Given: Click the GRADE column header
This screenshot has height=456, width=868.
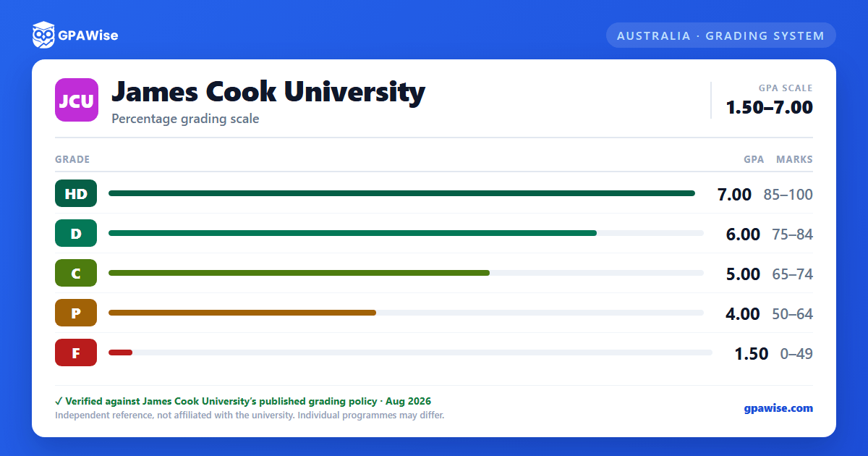Looking at the screenshot, I should (x=72, y=159).
